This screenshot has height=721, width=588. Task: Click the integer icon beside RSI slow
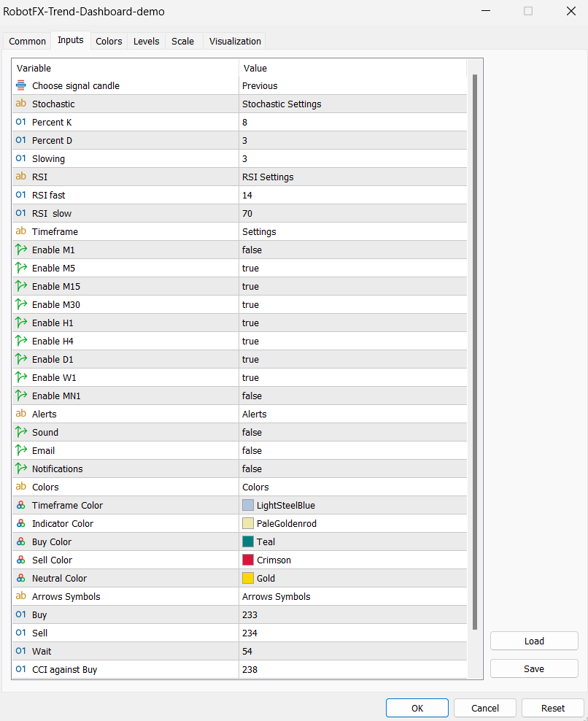[20, 213]
